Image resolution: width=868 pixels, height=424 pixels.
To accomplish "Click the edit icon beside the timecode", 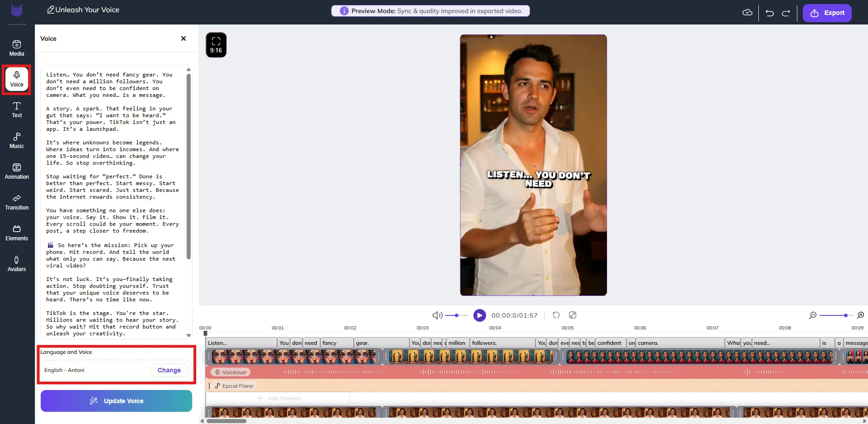I will (x=573, y=315).
